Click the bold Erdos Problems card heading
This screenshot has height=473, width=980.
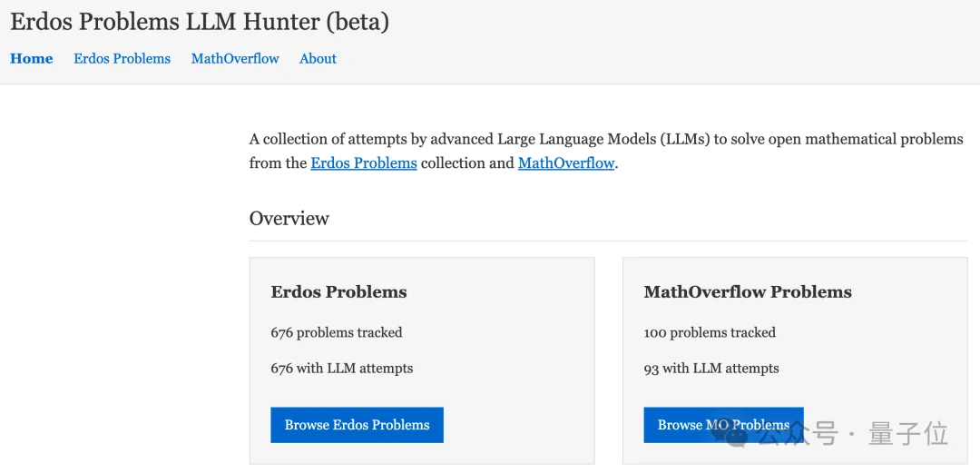click(338, 291)
